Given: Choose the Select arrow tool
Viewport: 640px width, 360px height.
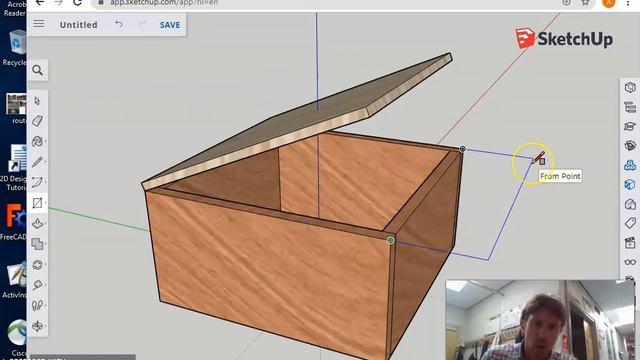Looking at the screenshot, I should [38, 101].
